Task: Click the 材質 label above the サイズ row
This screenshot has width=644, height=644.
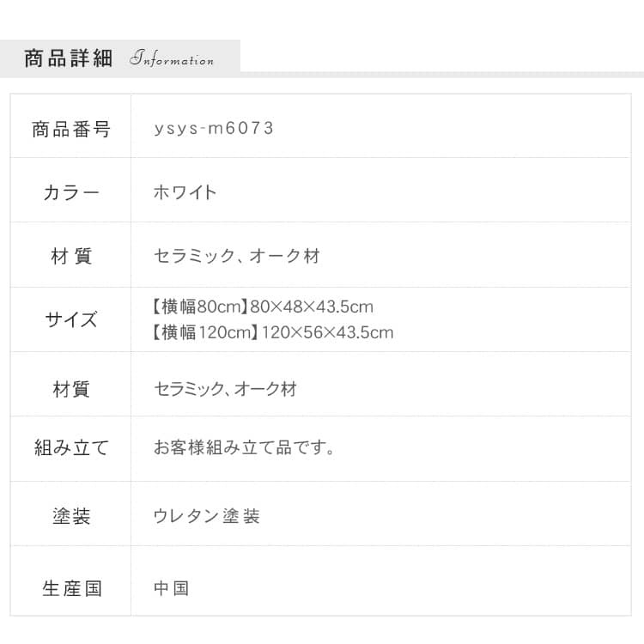Action: tap(71, 256)
